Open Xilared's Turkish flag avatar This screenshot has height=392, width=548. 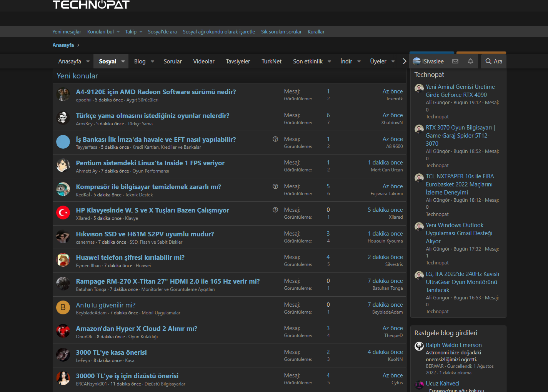[63, 213]
